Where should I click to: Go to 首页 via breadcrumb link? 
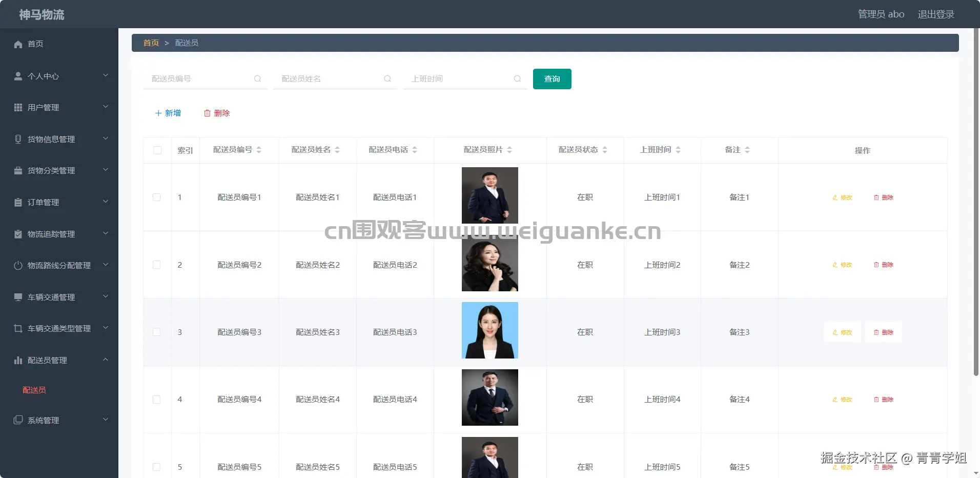151,43
